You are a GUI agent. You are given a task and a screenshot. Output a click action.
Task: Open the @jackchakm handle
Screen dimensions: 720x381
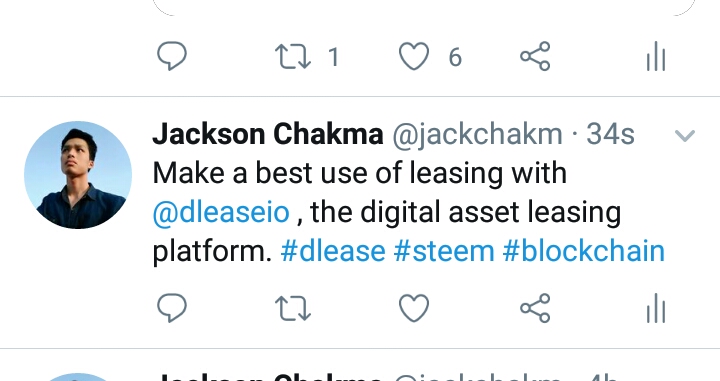tap(477, 135)
